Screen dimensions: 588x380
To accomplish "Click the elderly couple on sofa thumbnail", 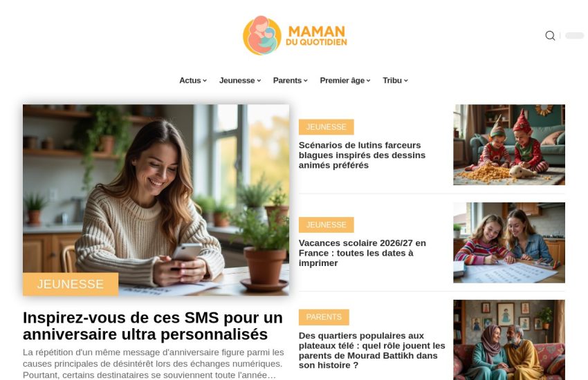I will 509,340.
